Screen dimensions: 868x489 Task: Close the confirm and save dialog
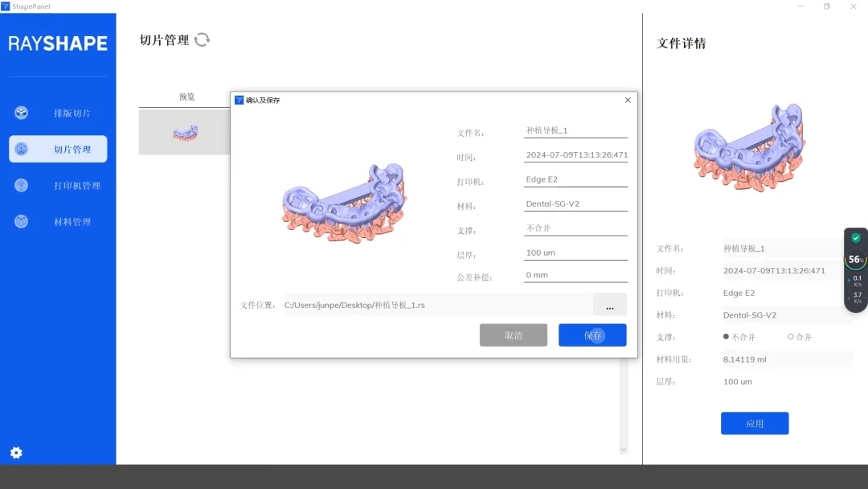(x=628, y=101)
